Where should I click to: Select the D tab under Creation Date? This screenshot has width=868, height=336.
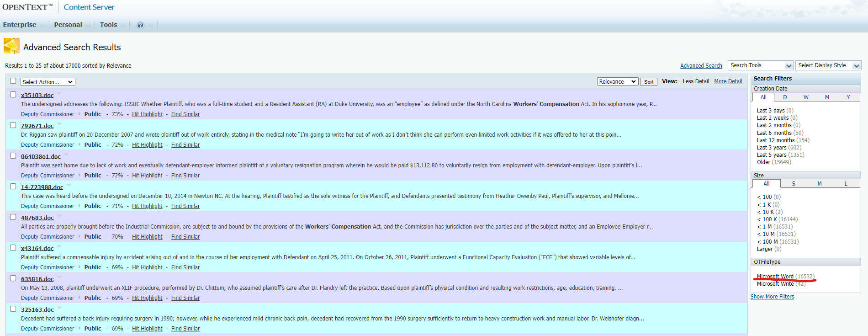tap(785, 97)
